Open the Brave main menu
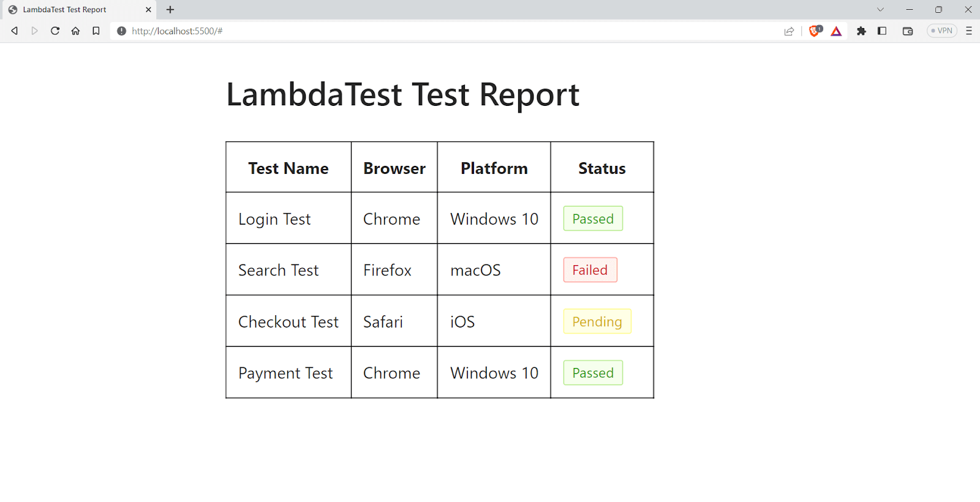This screenshot has height=502, width=980. (x=969, y=31)
